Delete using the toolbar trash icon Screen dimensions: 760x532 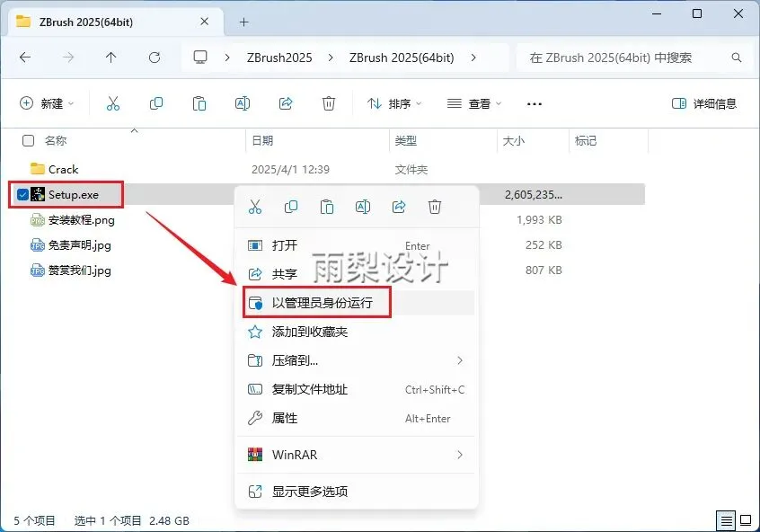(x=329, y=103)
